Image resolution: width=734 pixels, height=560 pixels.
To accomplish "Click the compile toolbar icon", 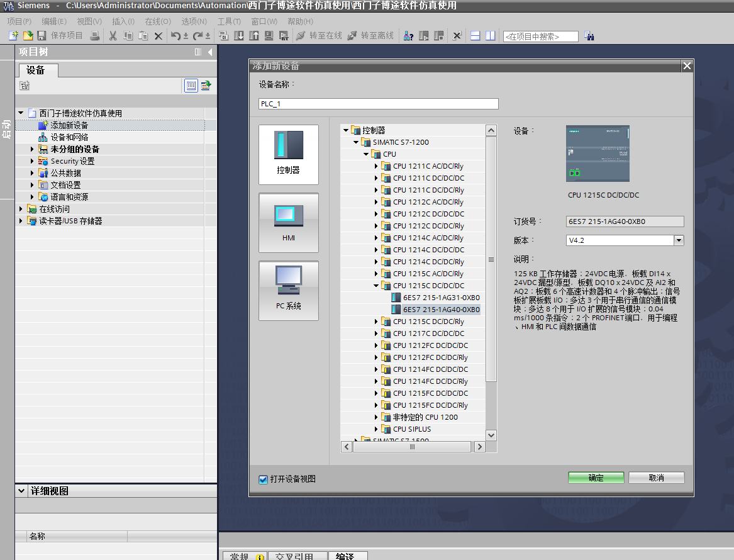I will pos(224,36).
